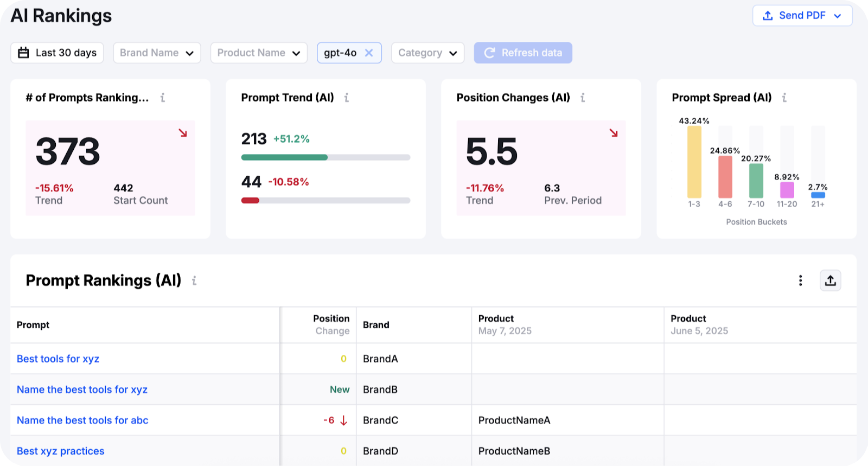The width and height of the screenshot is (868, 466).
Task: Click the 'Best xyz practices' prompt link
Action: click(60, 451)
